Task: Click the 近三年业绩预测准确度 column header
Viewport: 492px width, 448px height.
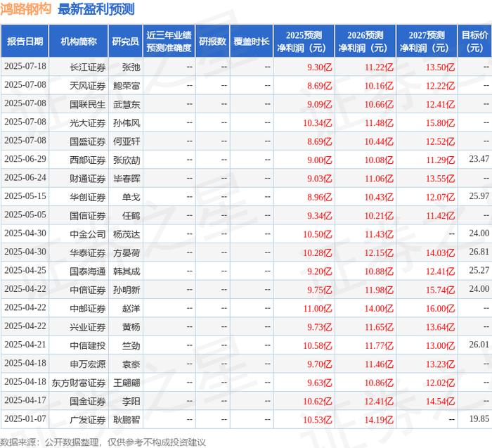Action: click(x=169, y=41)
